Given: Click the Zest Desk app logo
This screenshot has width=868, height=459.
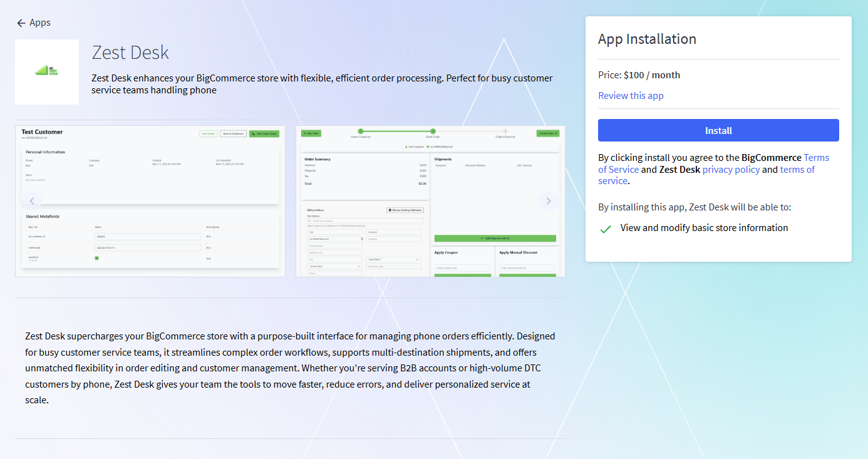Looking at the screenshot, I should pos(47,71).
